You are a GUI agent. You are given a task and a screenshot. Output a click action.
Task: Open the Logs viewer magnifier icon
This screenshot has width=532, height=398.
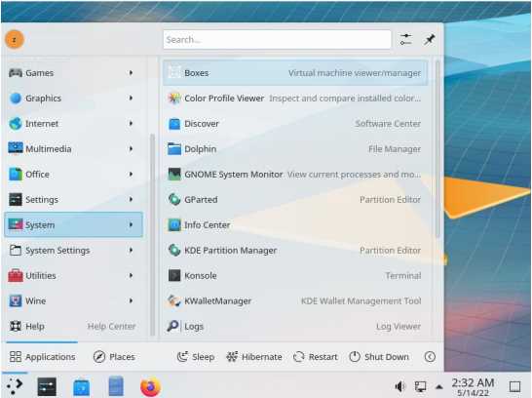173,326
